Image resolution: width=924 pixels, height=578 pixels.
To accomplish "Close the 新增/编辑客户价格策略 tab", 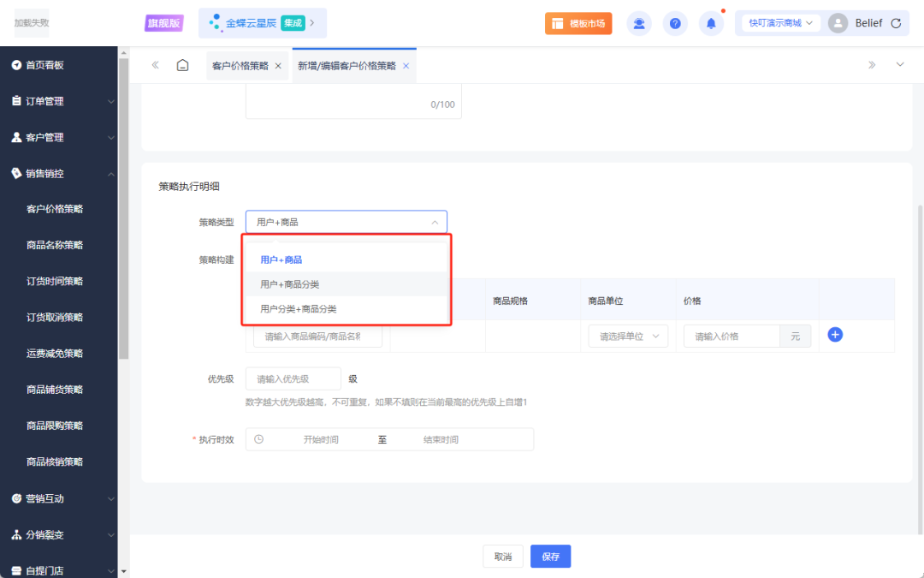I will (406, 66).
